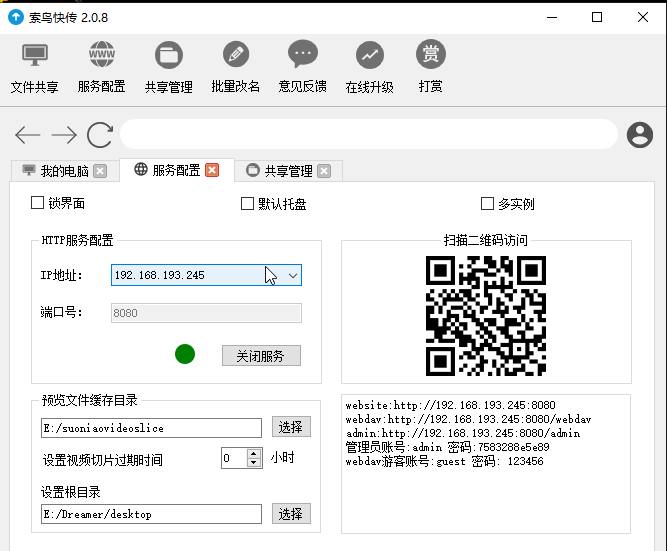
Task: Open the 共享管理 folder icon
Action: (x=169, y=55)
